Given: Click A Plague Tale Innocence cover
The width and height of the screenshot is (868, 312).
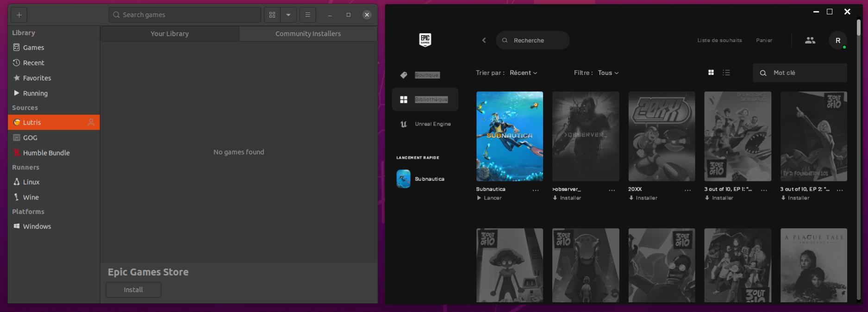Looking at the screenshot, I should [814, 265].
